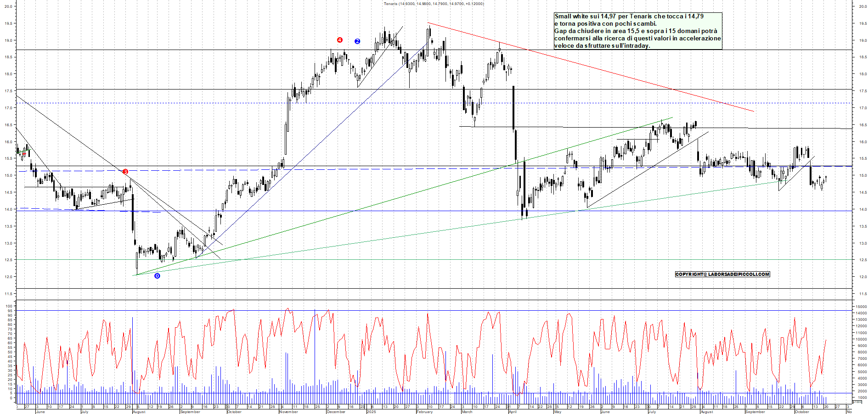Select the November label on time axis
The image size is (868, 414).
[x=288, y=412]
